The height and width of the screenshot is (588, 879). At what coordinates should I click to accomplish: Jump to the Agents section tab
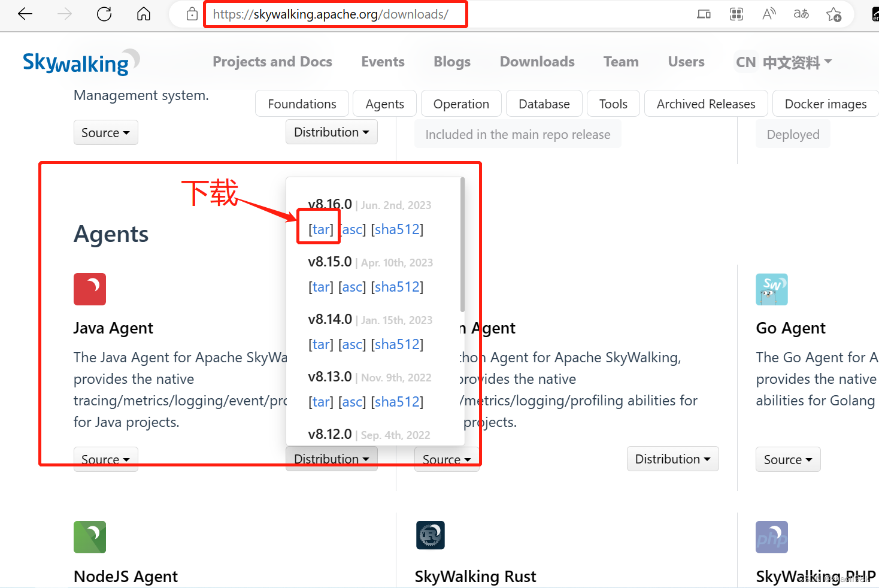pos(384,104)
